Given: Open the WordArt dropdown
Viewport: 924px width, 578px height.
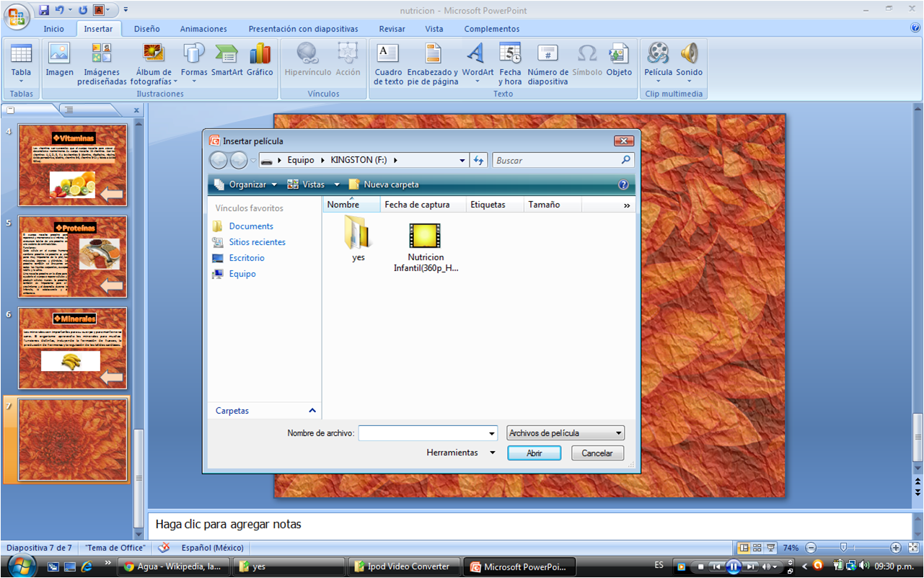Looking at the screenshot, I should (x=478, y=81).
